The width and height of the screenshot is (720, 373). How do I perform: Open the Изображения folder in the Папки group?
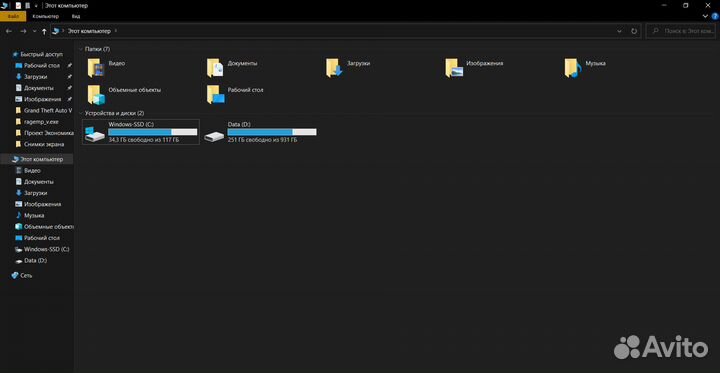pos(474,68)
